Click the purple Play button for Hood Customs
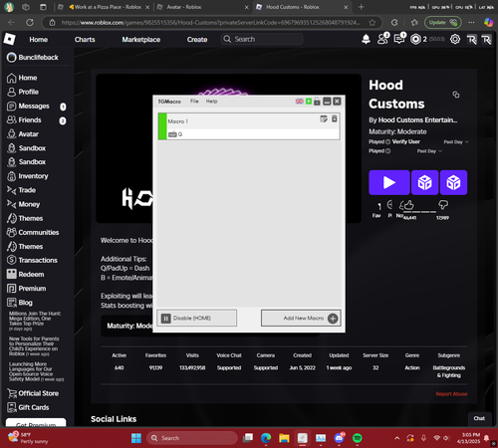Screen dimensions: 498x448 pos(389,182)
